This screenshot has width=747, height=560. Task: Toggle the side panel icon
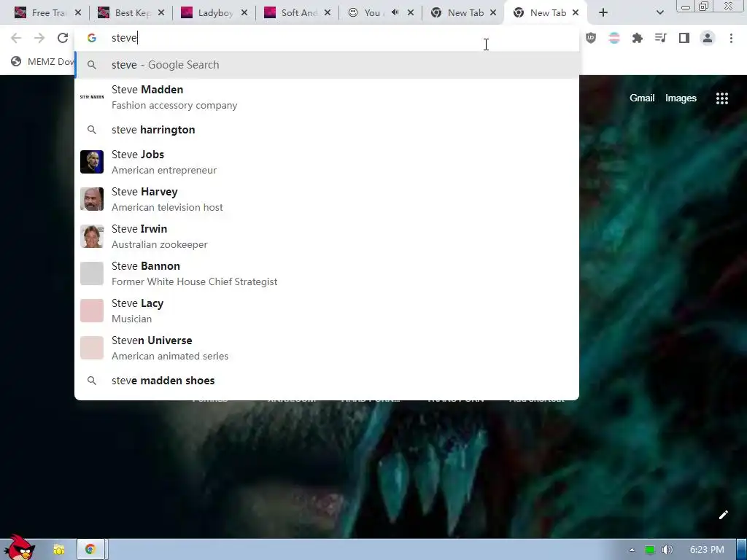point(684,38)
